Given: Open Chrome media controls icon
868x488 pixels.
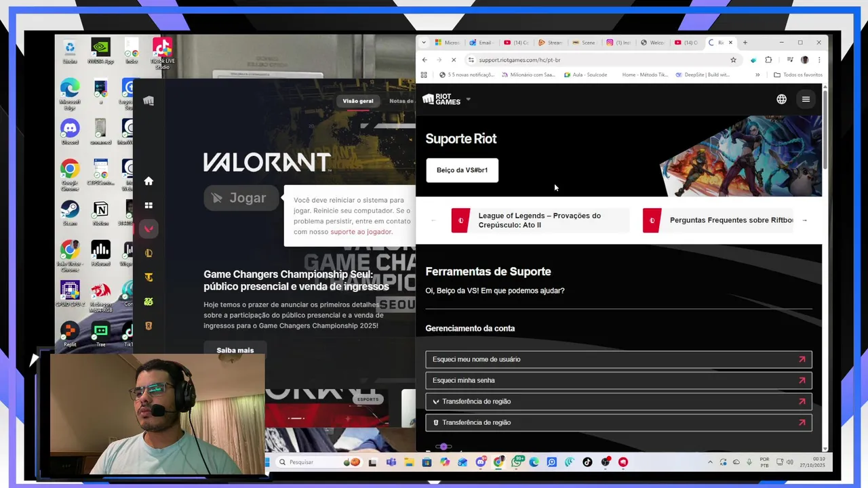Looking at the screenshot, I should [x=790, y=60].
